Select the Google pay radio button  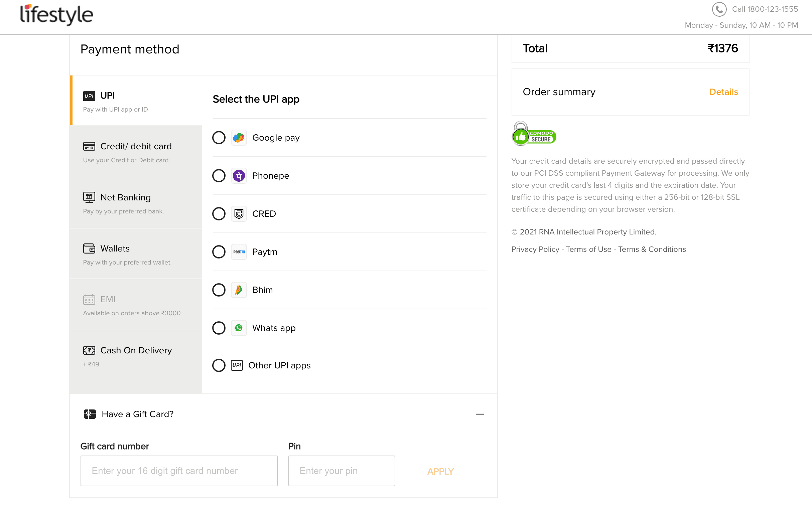(x=219, y=138)
